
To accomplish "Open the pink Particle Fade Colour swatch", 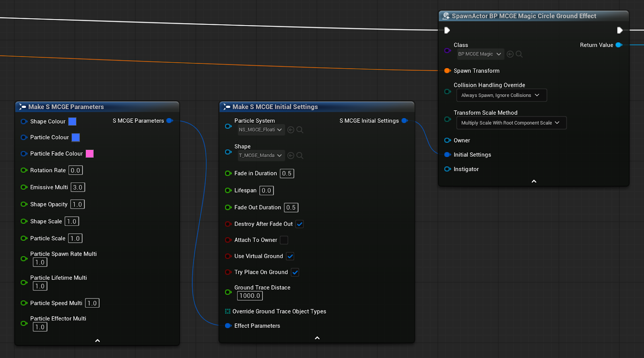I will (90, 154).
